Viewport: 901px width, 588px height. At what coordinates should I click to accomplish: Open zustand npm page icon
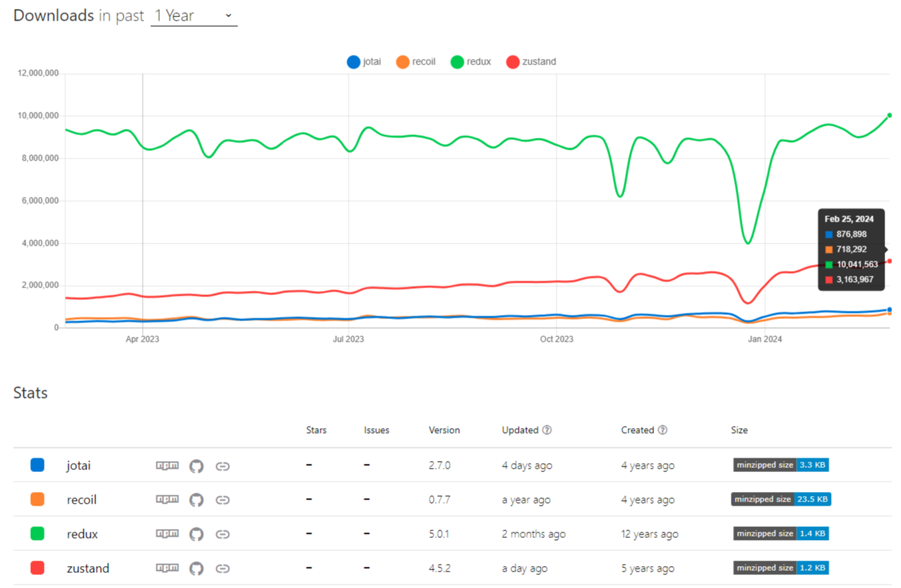[167, 568]
